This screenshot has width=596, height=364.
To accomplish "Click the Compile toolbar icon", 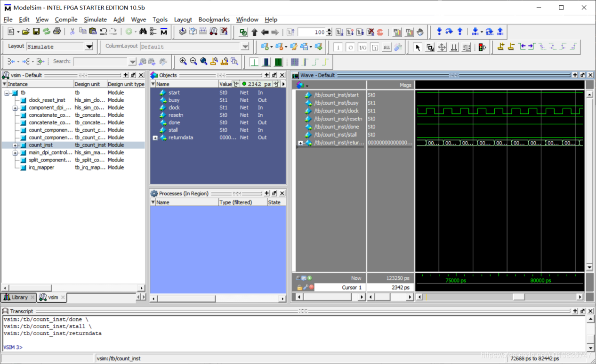I will coord(183,32).
